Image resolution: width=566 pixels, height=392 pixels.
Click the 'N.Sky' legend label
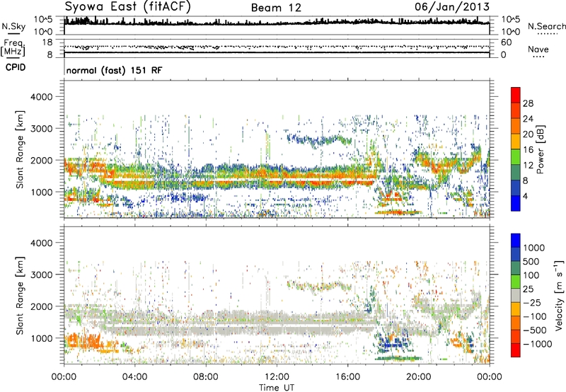point(13,27)
